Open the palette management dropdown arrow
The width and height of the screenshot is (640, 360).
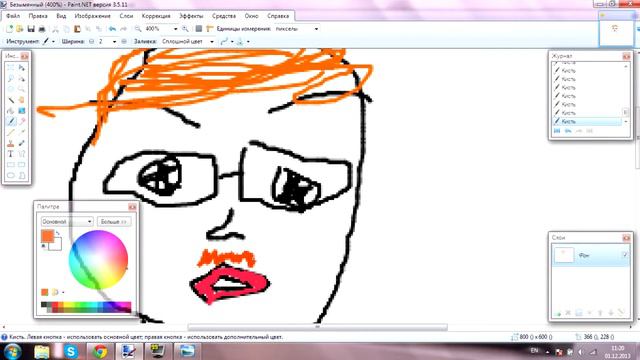click(63, 292)
